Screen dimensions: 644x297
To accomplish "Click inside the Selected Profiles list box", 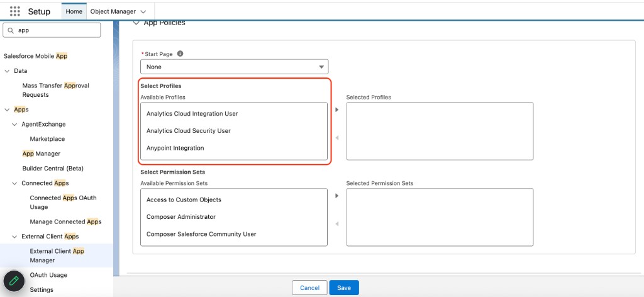I will (x=440, y=131).
